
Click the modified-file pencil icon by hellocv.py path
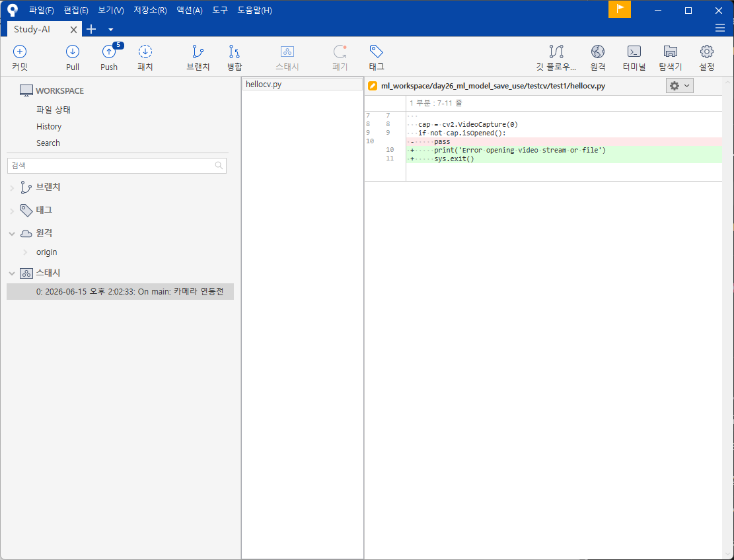tap(373, 86)
